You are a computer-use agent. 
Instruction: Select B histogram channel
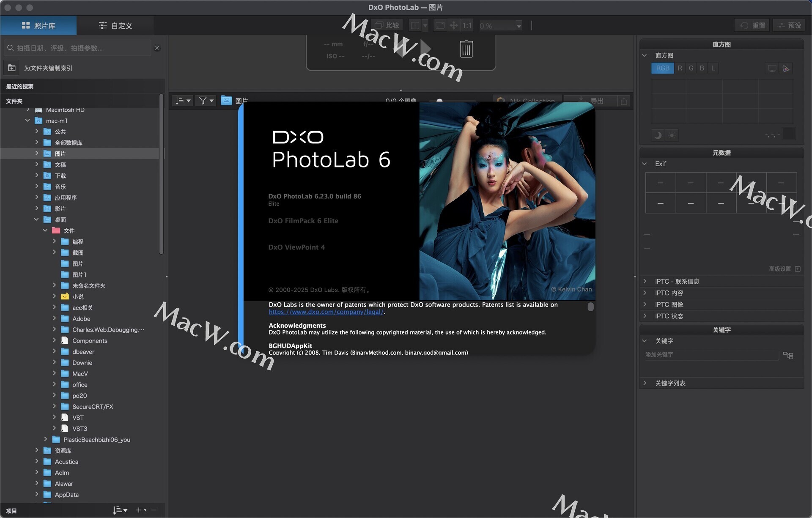pyautogui.click(x=702, y=68)
